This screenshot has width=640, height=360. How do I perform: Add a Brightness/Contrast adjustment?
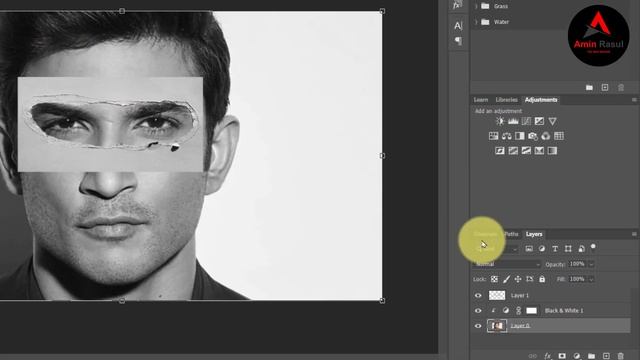point(500,121)
